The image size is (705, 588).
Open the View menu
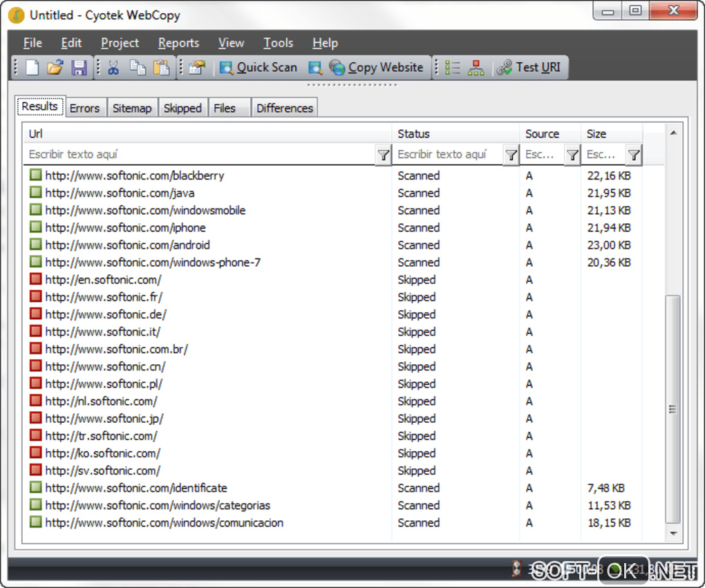(x=231, y=43)
